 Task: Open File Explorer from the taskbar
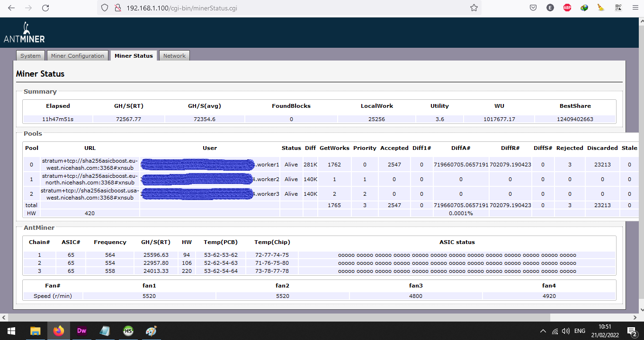(35, 331)
